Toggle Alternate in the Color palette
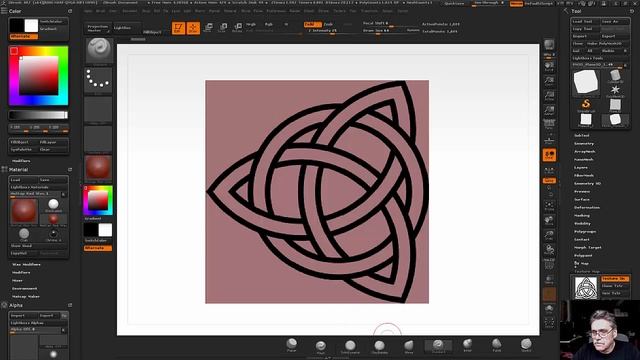 24,36
